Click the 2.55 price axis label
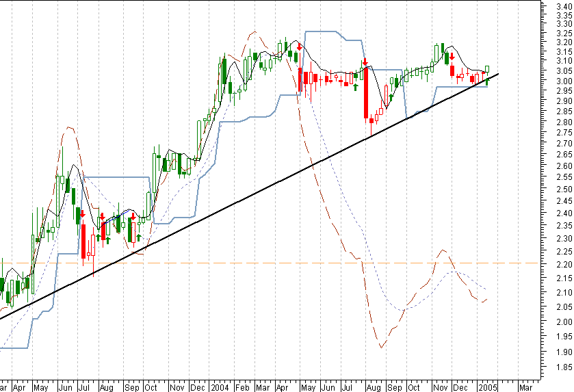 tap(564, 177)
